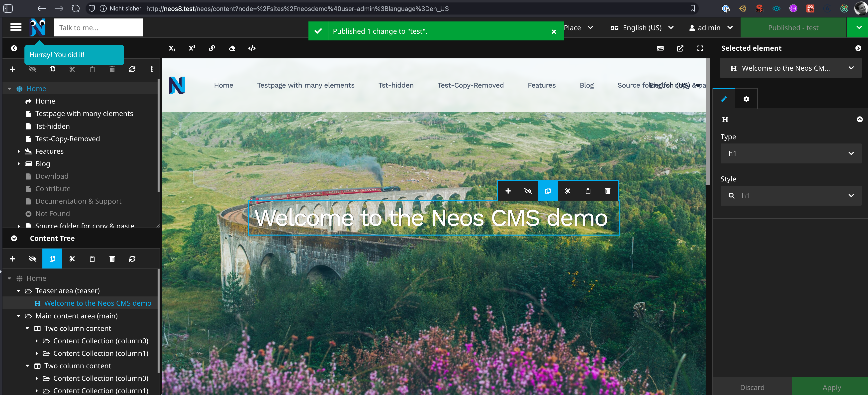Switch to inspector gear settings tab
This screenshot has height=395, width=868.
tap(746, 99)
